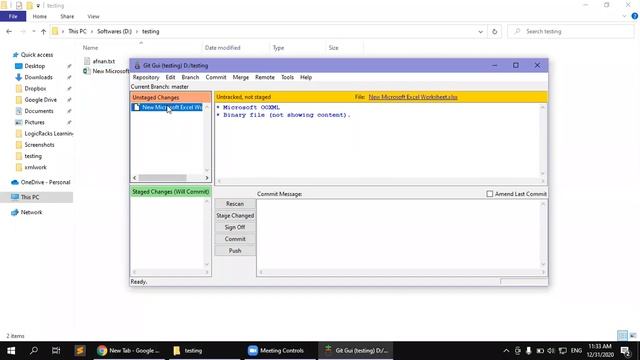This screenshot has height=360, width=640.
Task: Click the This PC breadcrumb in address bar
Action: [x=77, y=31]
